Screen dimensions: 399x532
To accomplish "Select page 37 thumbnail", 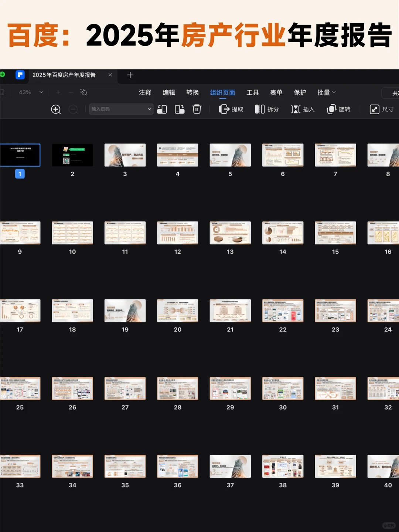I will (230, 466).
